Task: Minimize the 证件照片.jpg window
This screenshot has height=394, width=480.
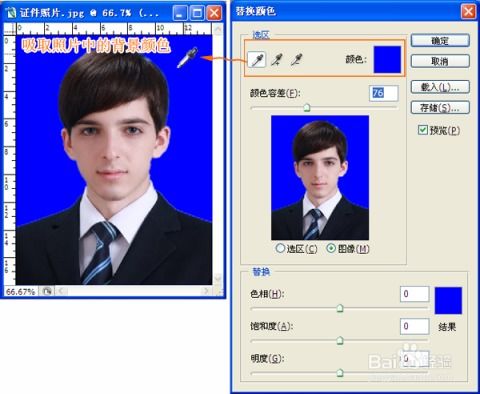Action: coord(180,13)
